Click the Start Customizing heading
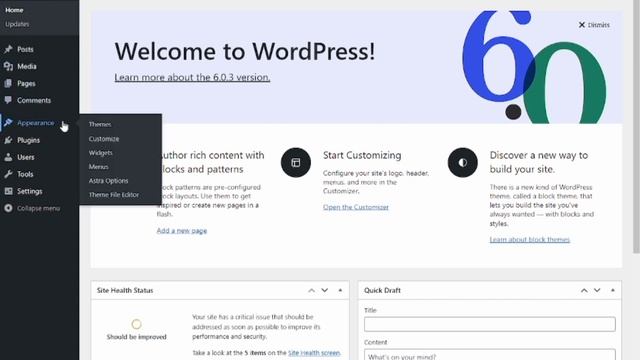 tap(362, 155)
